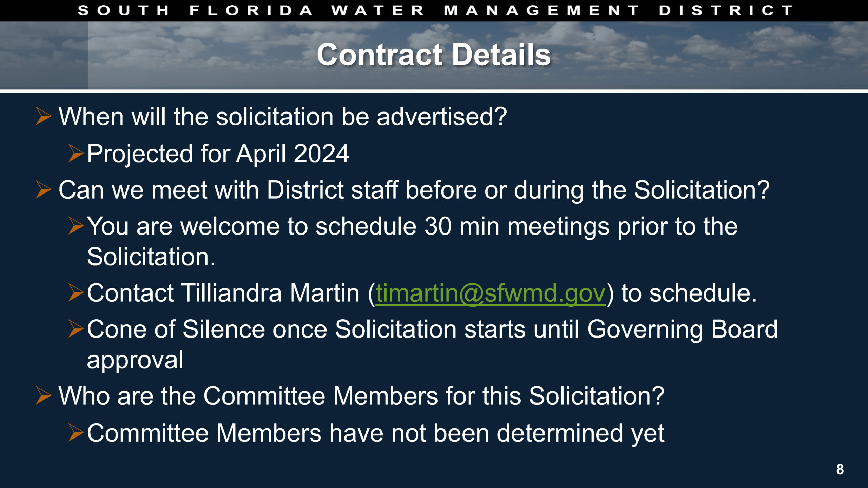This screenshot has width=868, height=488.
Task: Click the 'Who are the Committee Members' question
Action: pos(361,396)
